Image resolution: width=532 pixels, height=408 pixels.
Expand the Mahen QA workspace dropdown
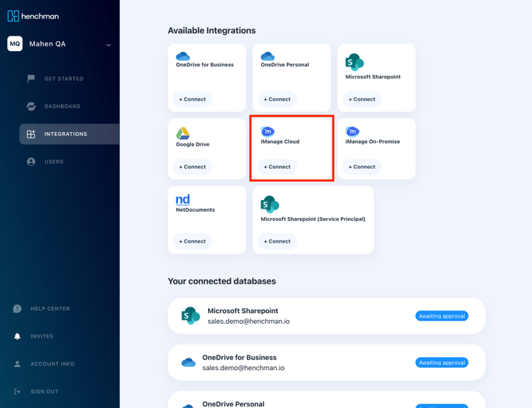[x=108, y=45]
